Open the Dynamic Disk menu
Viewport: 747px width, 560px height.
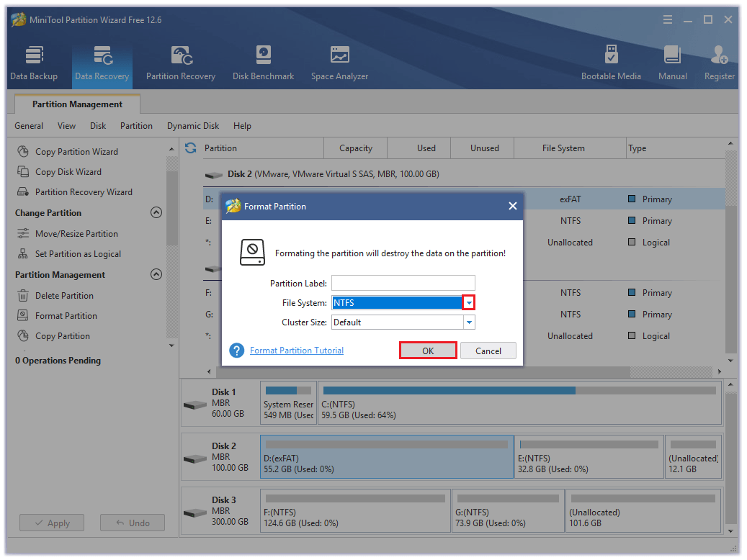(192, 125)
